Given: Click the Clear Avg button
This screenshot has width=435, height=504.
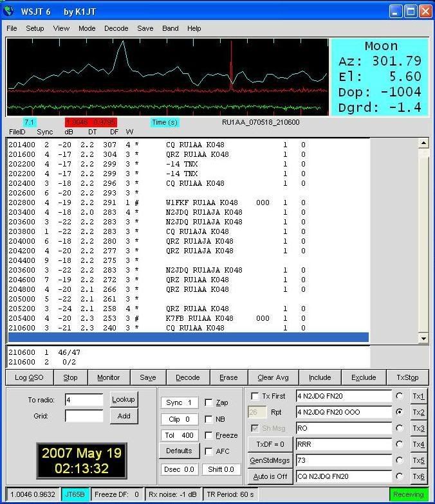Looking at the screenshot, I should (273, 377).
